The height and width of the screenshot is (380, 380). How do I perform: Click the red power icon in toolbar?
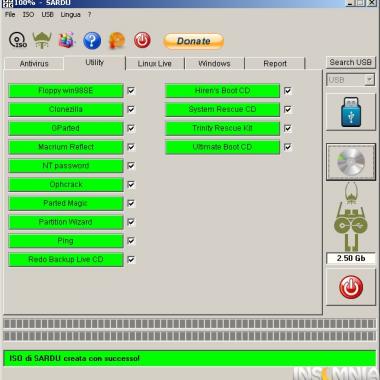pyautogui.click(x=142, y=40)
